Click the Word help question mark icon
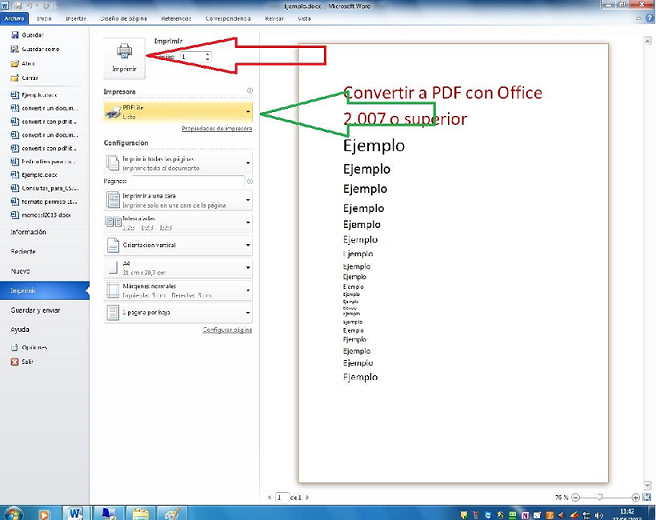The image size is (656, 520). coord(650,19)
